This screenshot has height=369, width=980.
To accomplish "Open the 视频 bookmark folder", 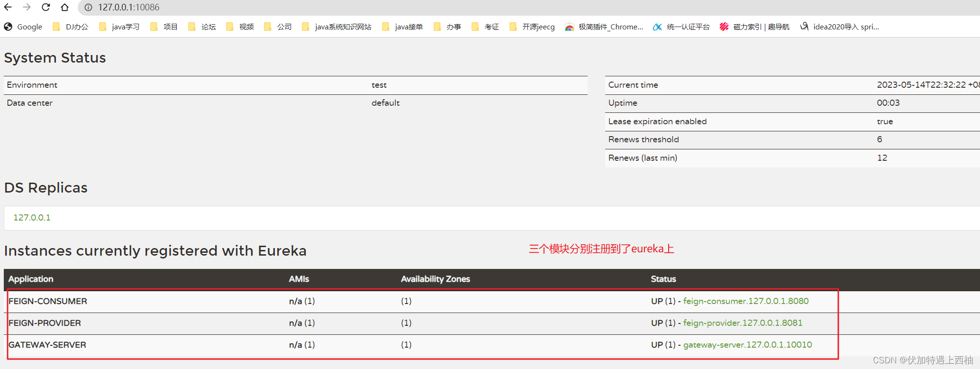I will [x=240, y=27].
